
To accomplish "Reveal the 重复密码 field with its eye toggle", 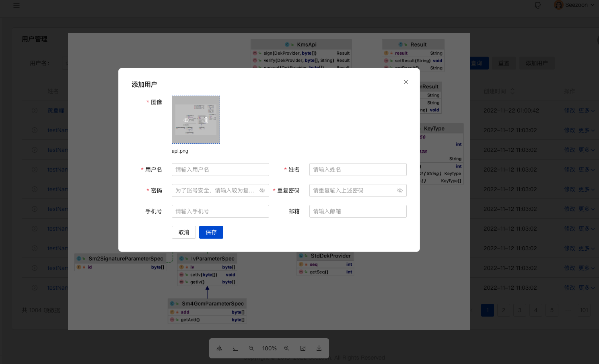I will click(x=400, y=190).
